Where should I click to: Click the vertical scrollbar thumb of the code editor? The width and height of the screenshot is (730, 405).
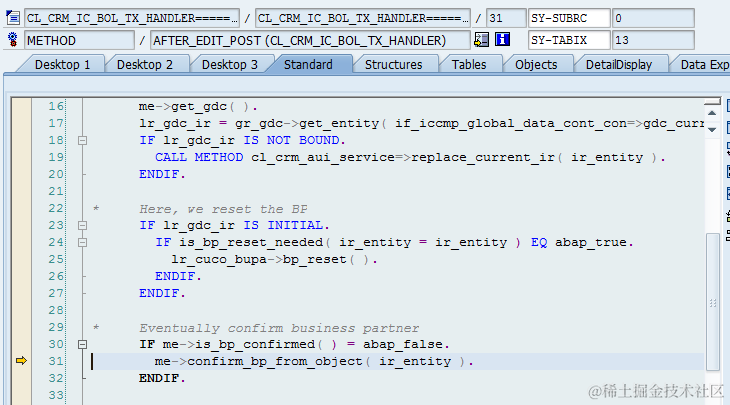click(x=712, y=302)
